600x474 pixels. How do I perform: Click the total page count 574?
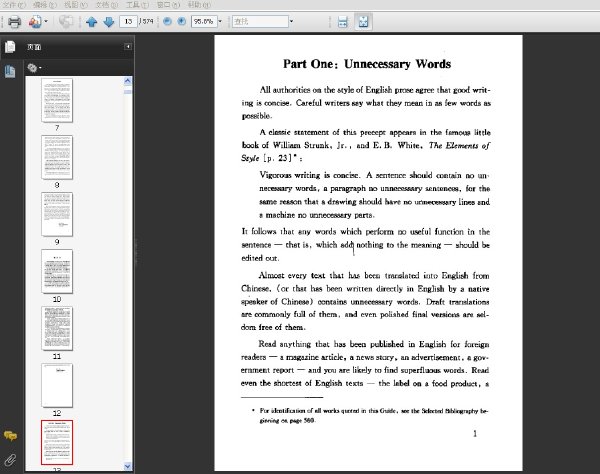pyautogui.click(x=148, y=21)
